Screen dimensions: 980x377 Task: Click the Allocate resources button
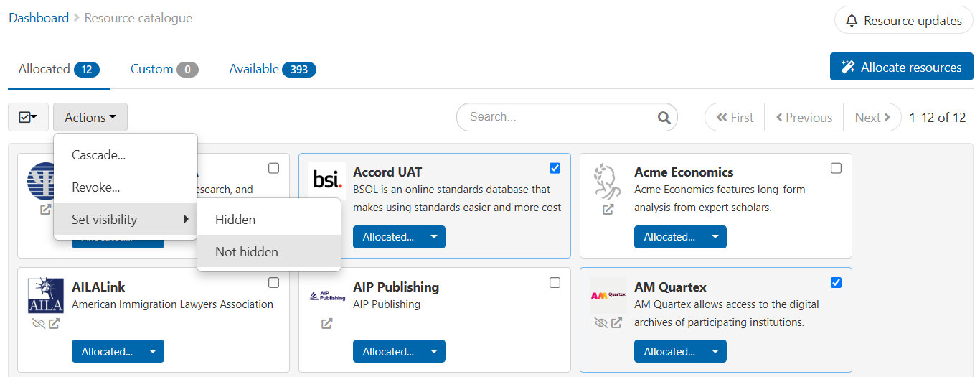coord(901,67)
